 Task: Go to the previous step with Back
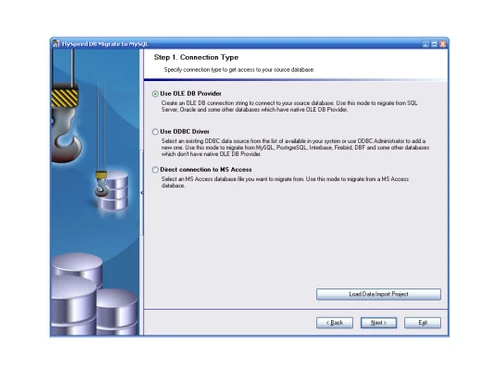coord(334,323)
